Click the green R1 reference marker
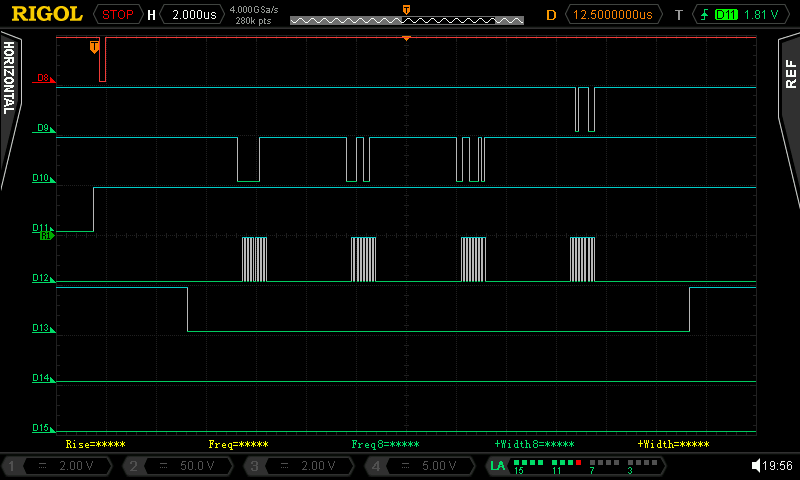 click(47, 236)
